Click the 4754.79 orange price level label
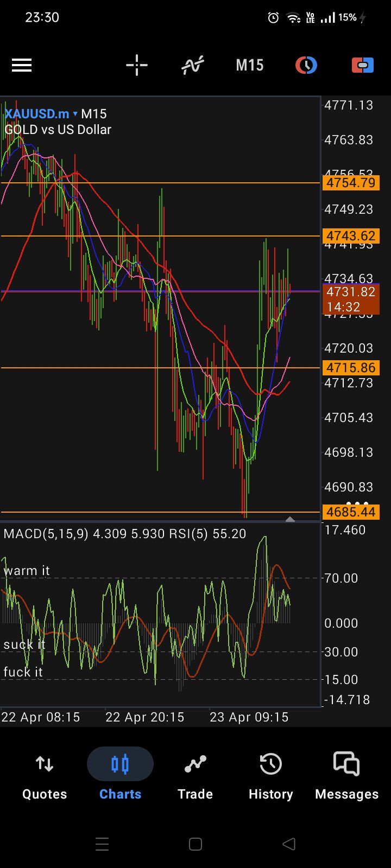 351,183
